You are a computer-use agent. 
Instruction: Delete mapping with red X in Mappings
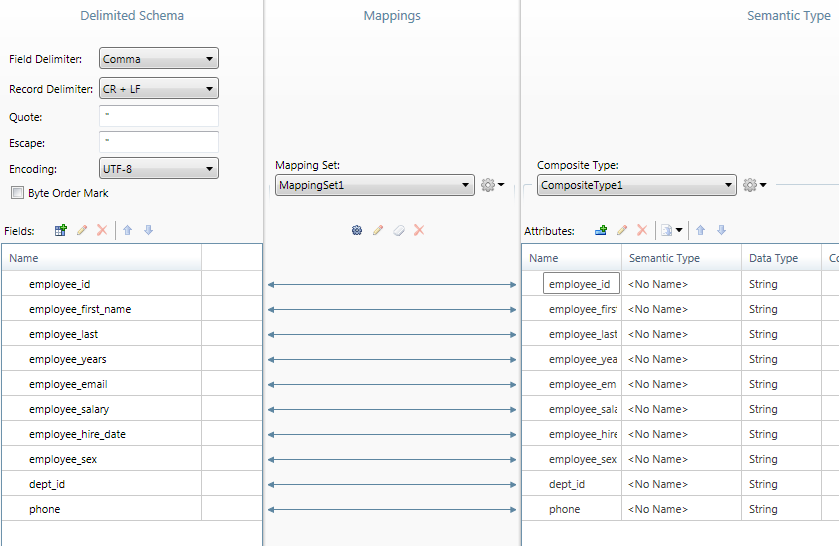pyautogui.click(x=419, y=230)
